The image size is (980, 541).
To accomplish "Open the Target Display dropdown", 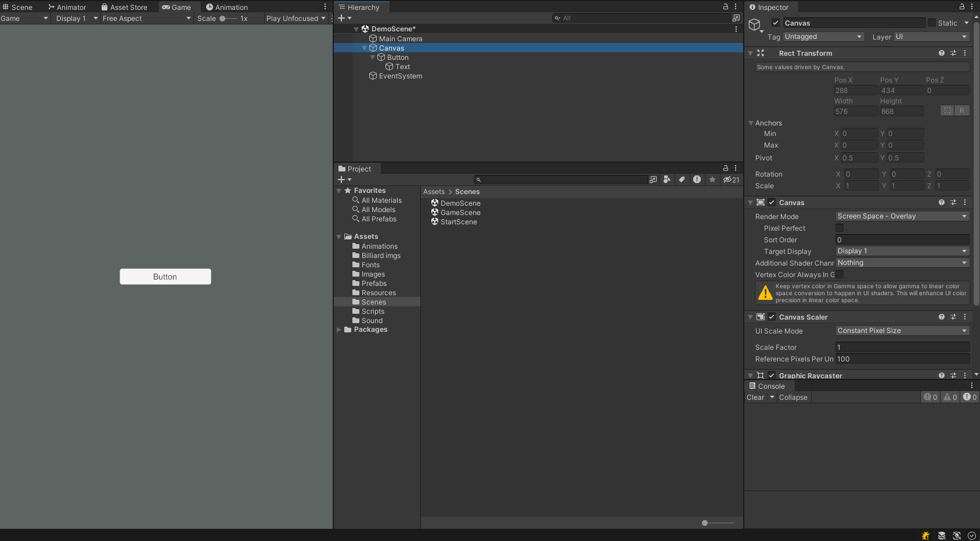I will pyautogui.click(x=903, y=251).
